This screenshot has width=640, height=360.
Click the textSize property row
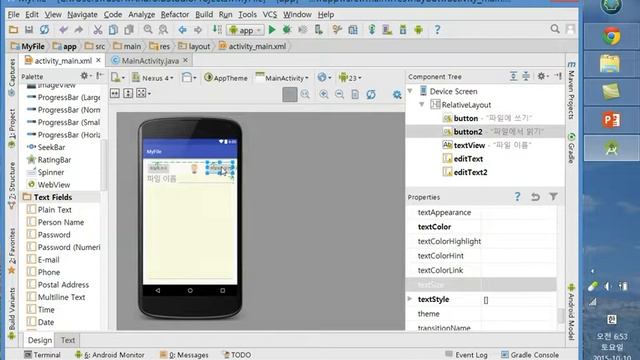[481, 284]
